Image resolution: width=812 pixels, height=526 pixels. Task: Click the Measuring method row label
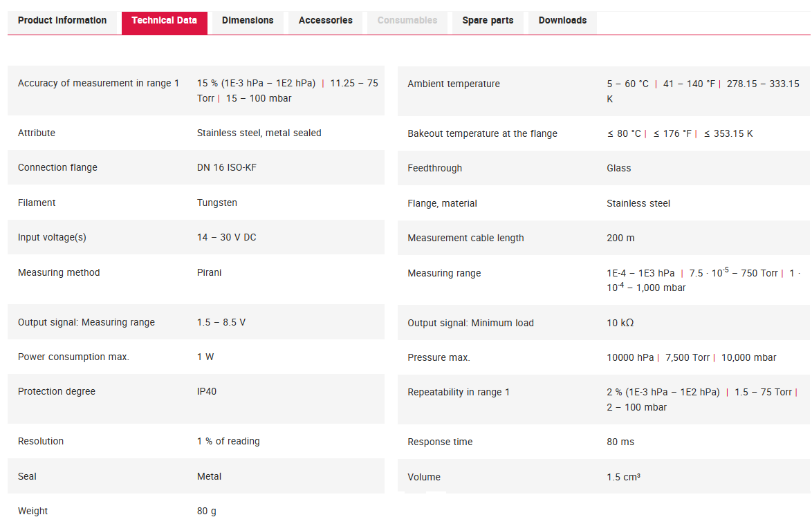tap(59, 273)
